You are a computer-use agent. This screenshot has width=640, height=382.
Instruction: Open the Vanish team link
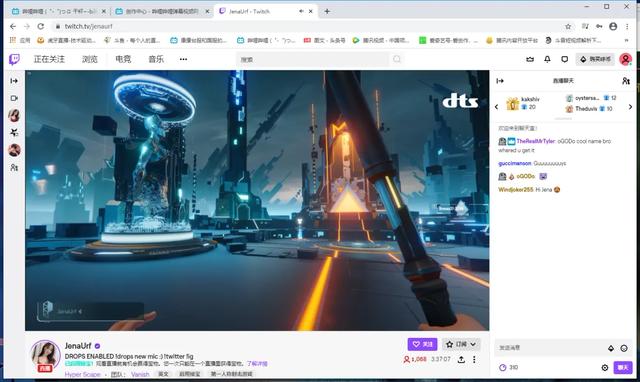pyautogui.click(x=140, y=374)
